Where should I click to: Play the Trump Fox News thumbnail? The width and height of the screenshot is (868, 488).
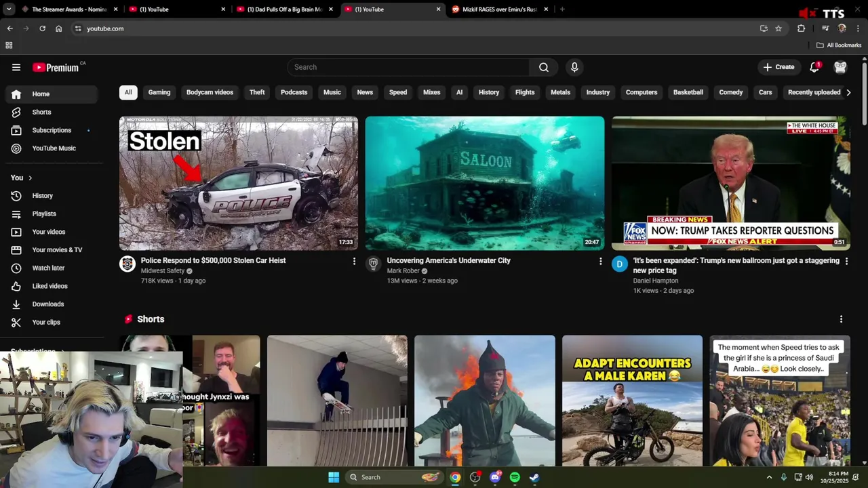click(x=731, y=184)
